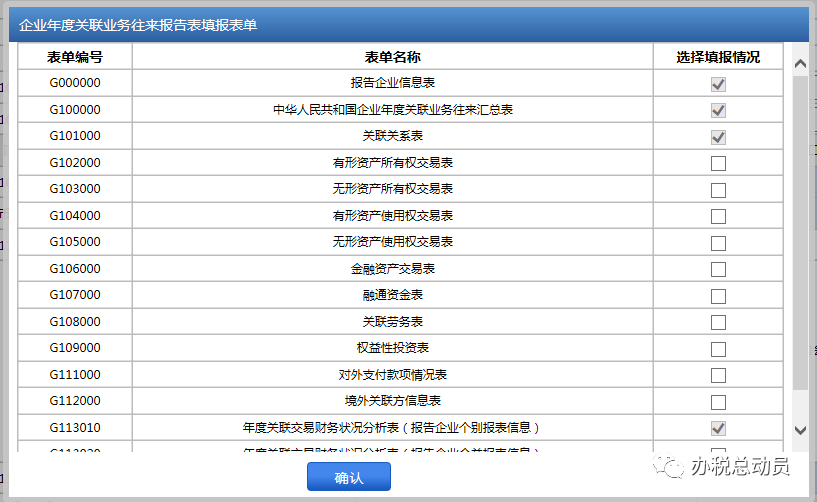Viewport: 817px width, 502px height.
Task: Check the G111000 对外支付款项情况表 checkbox
Action: point(718,375)
